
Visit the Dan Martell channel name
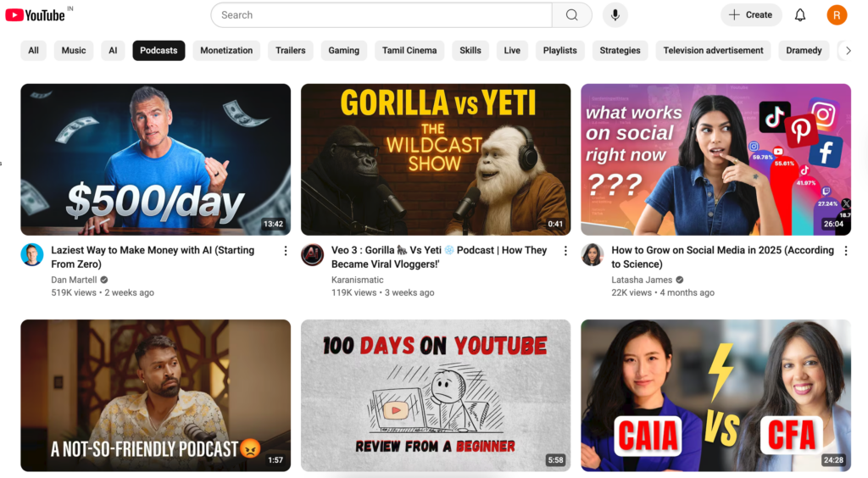(x=74, y=280)
